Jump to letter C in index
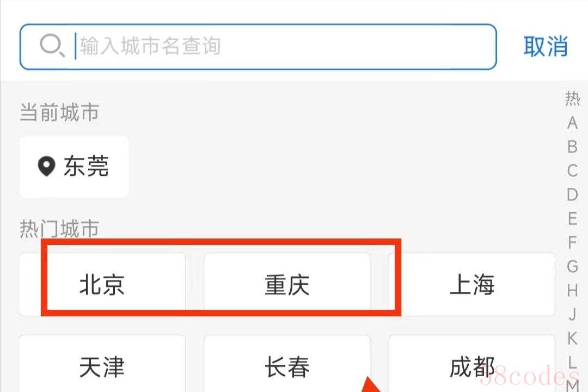 click(x=573, y=170)
